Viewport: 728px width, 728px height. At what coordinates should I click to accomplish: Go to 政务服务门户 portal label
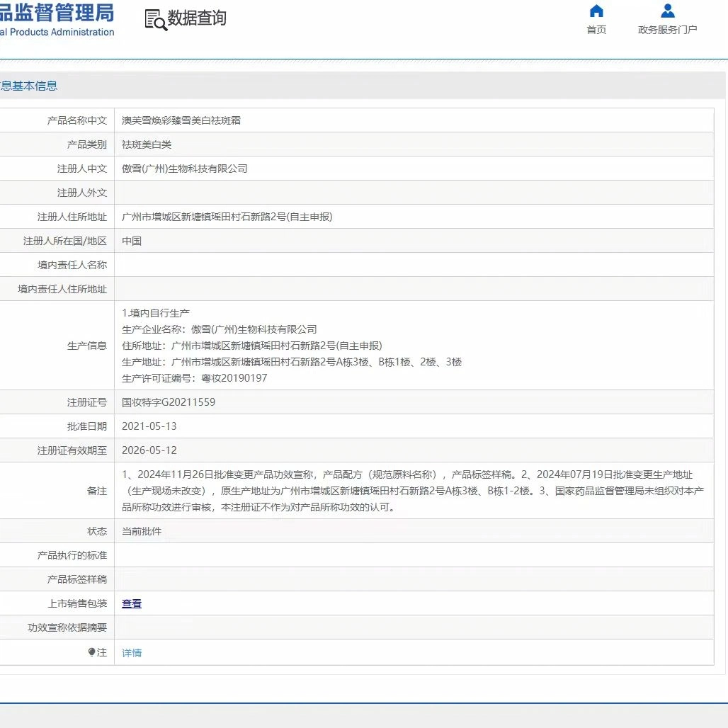(667, 30)
